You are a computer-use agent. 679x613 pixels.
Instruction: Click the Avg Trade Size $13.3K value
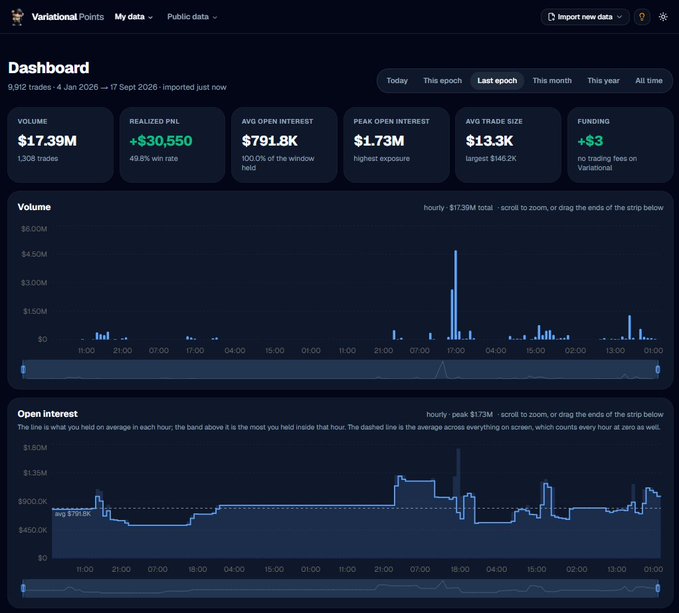coord(489,141)
